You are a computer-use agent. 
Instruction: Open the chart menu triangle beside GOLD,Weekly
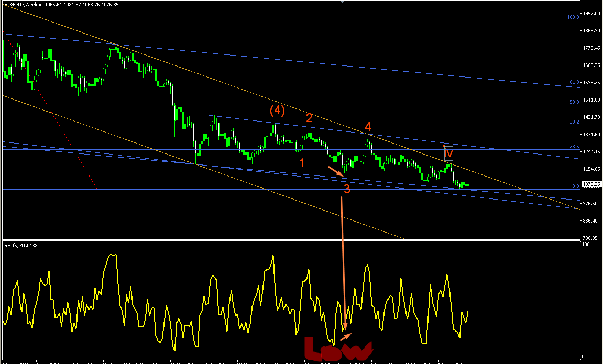pos(6,5)
